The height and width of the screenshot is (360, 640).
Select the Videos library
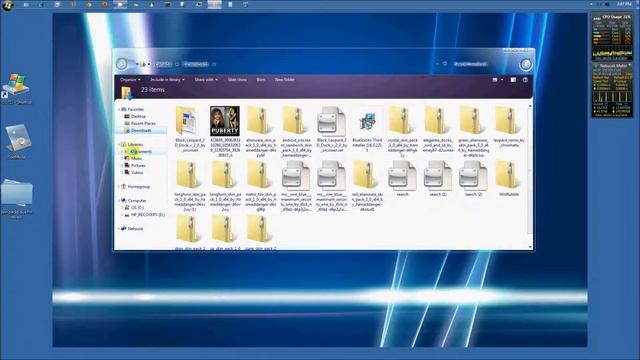(137, 173)
